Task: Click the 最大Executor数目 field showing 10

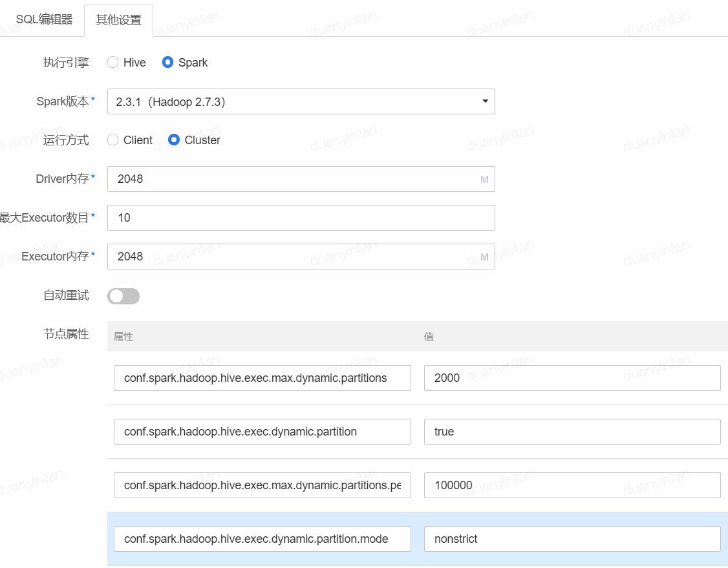Action: click(x=301, y=218)
